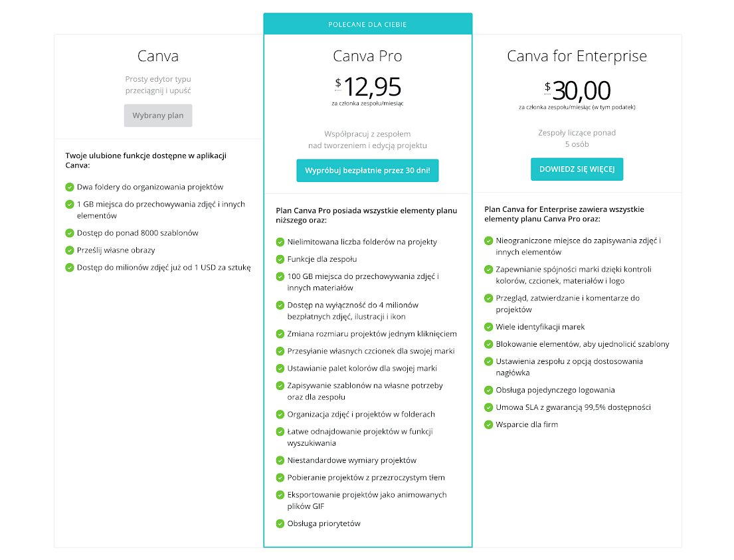Click the Pobieranie projektów z przezroczystym tłem feature

tap(366, 478)
